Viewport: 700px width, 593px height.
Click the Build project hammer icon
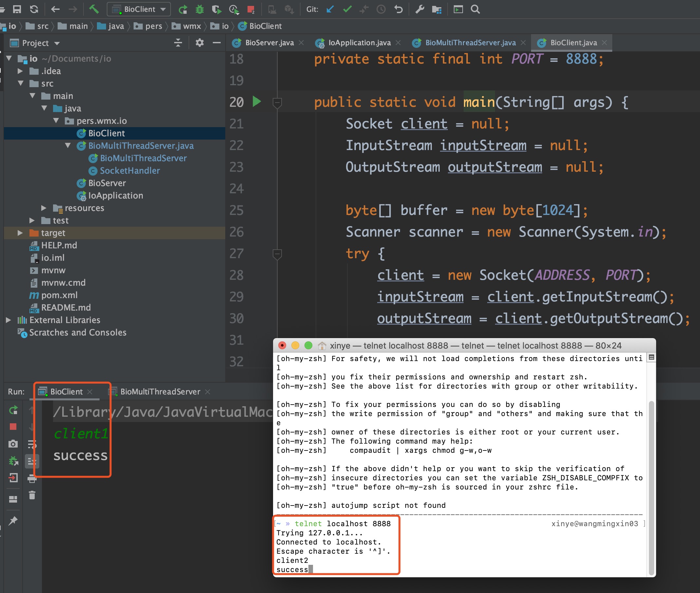click(94, 9)
